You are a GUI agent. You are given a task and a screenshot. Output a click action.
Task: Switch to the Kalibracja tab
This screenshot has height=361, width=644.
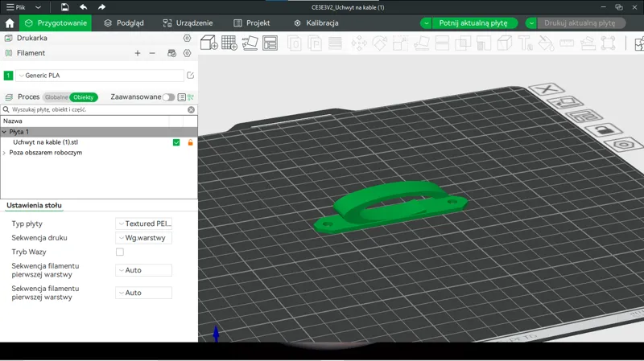(316, 23)
